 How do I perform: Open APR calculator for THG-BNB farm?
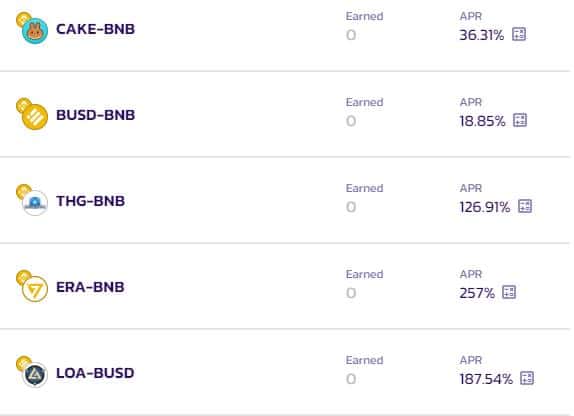tap(525, 206)
